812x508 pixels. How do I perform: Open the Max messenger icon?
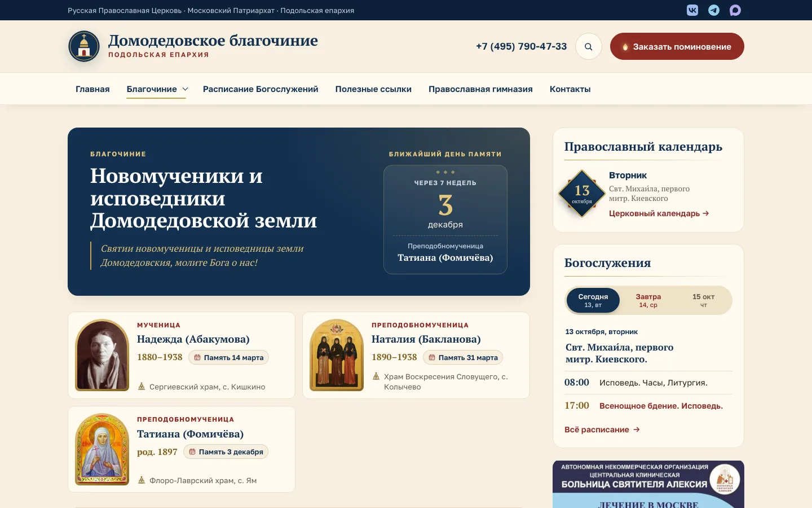[x=735, y=10]
